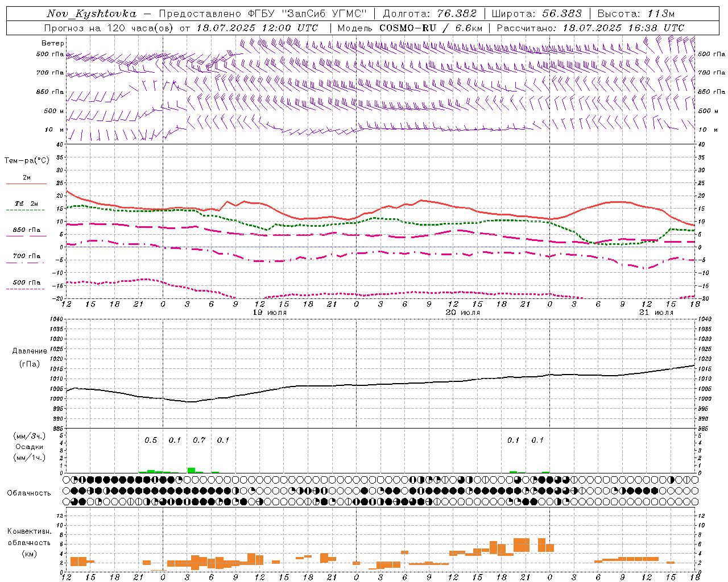Click the station name Nov_Kyshtovka title
Screen dimensions: 728x582
click(92, 14)
